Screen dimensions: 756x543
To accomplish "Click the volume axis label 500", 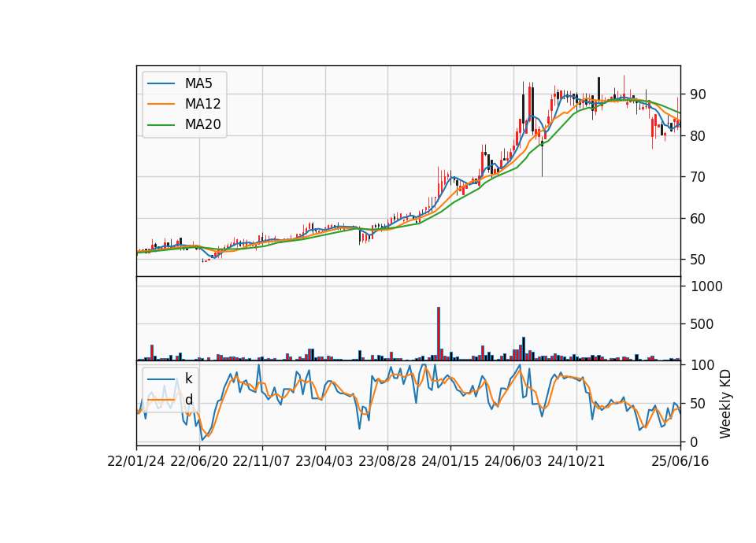I will (x=702, y=324).
